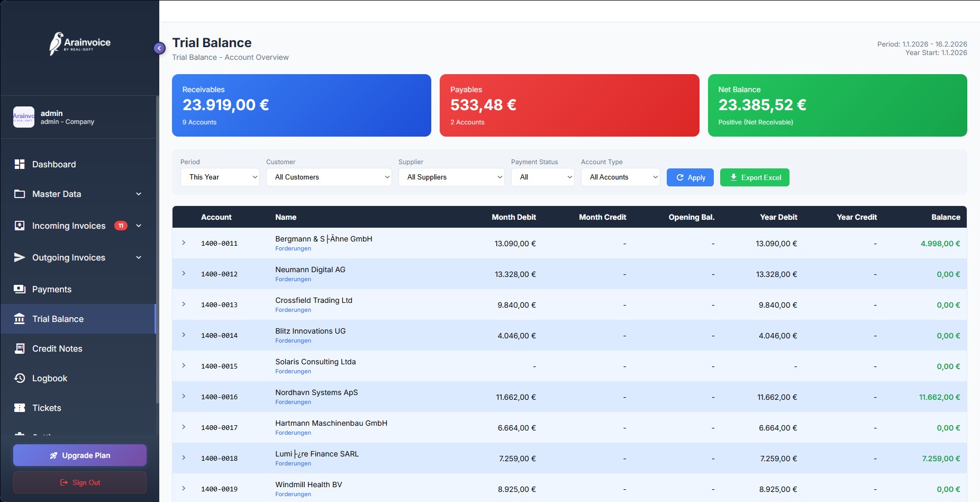Image resolution: width=980 pixels, height=502 pixels.
Task: Select the Trial Balance navigation entry
Action: (58, 319)
